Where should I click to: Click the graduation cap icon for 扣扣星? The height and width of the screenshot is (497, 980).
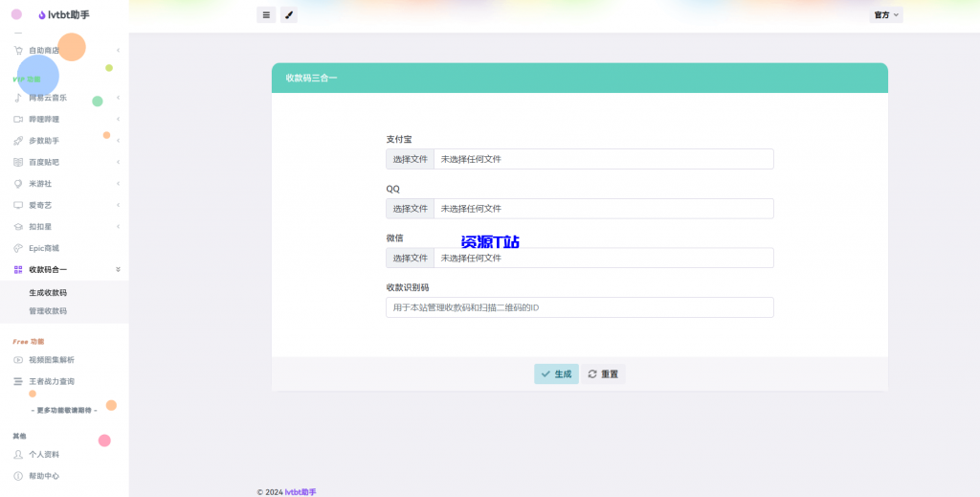point(18,227)
